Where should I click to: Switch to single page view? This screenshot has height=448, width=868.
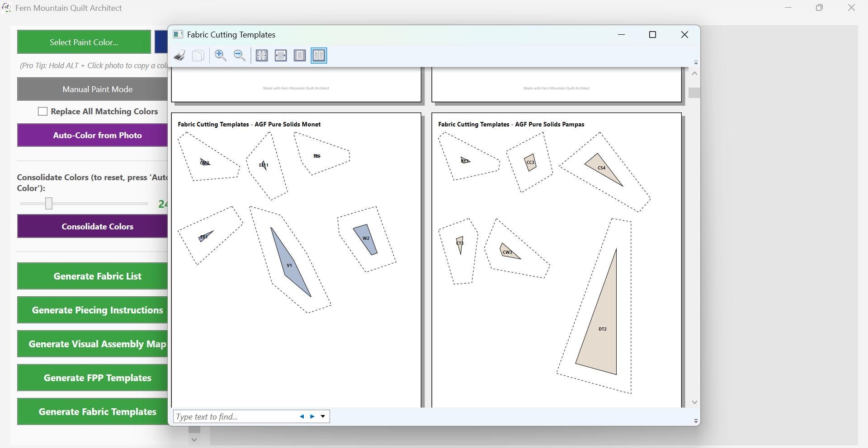point(300,56)
